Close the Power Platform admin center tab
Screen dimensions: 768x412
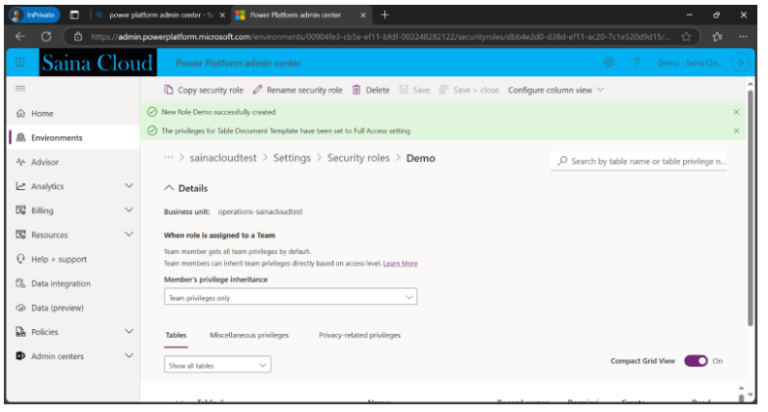[x=363, y=15]
